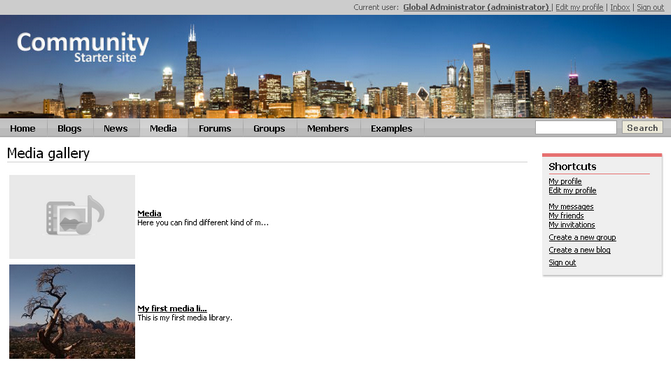671x373 pixels.
Task: Go to the Blogs tab
Action: click(x=69, y=128)
